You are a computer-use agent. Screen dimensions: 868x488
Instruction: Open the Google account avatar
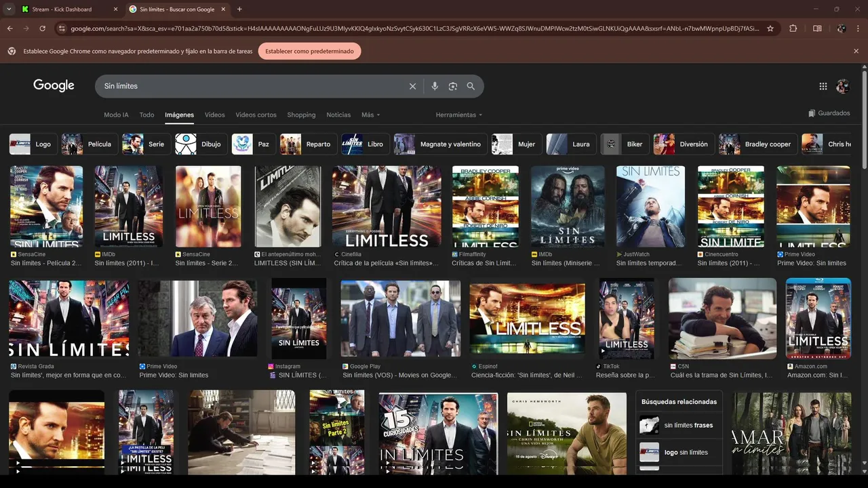click(843, 86)
